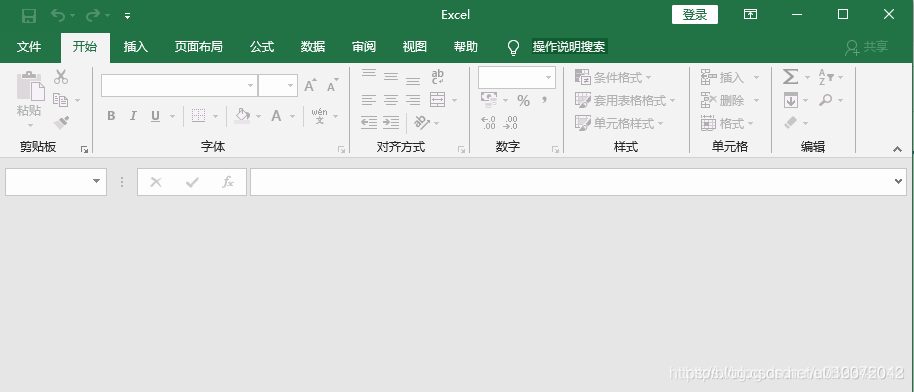This screenshot has height=392, width=914.
Task: Switch to the 视图 tab
Action: point(415,47)
